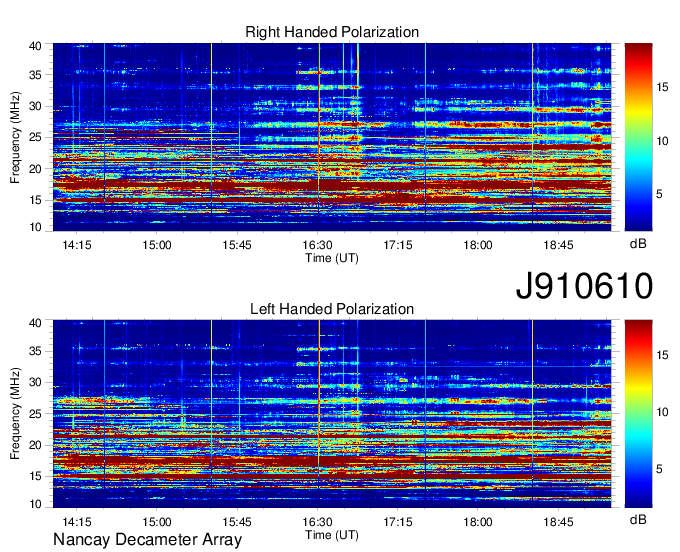The image size is (680, 552).
Task: Click the 5 dB label on the top colorbar
Action: pos(659,194)
